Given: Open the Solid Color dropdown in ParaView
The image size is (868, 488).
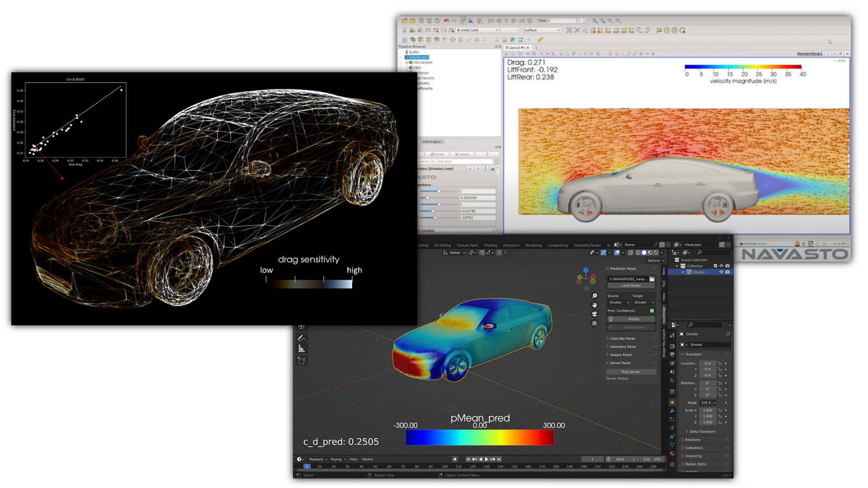Looking at the screenshot, I should tap(477, 30).
